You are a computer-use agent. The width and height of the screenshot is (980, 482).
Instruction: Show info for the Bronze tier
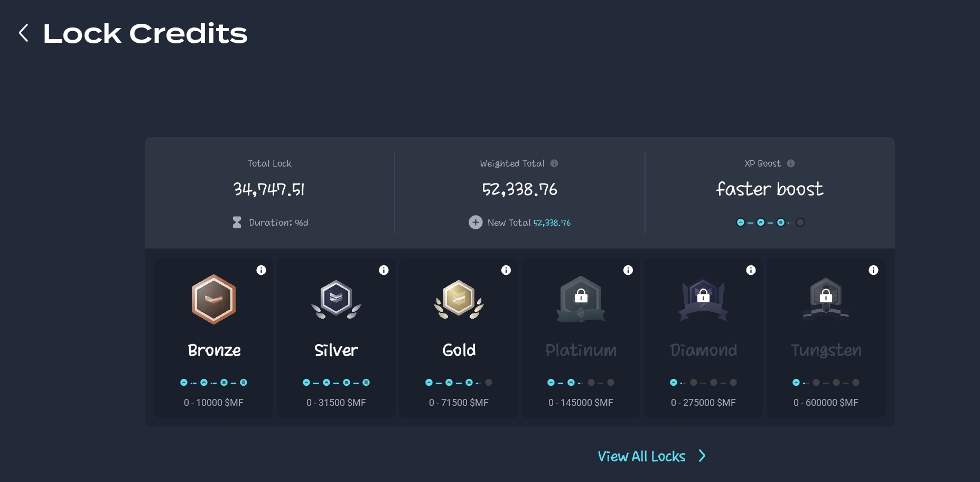pyautogui.click(x=261, y=270)
